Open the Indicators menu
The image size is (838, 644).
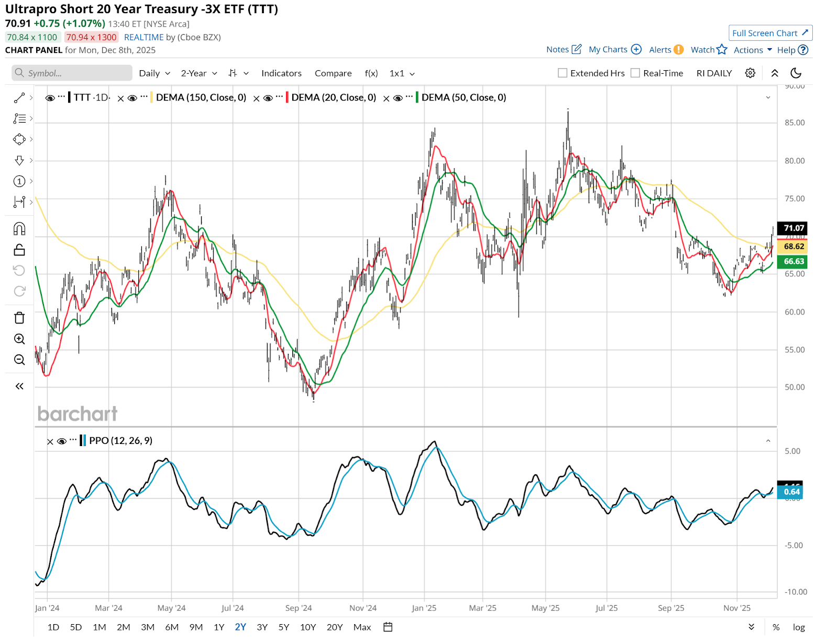point(281,73)
